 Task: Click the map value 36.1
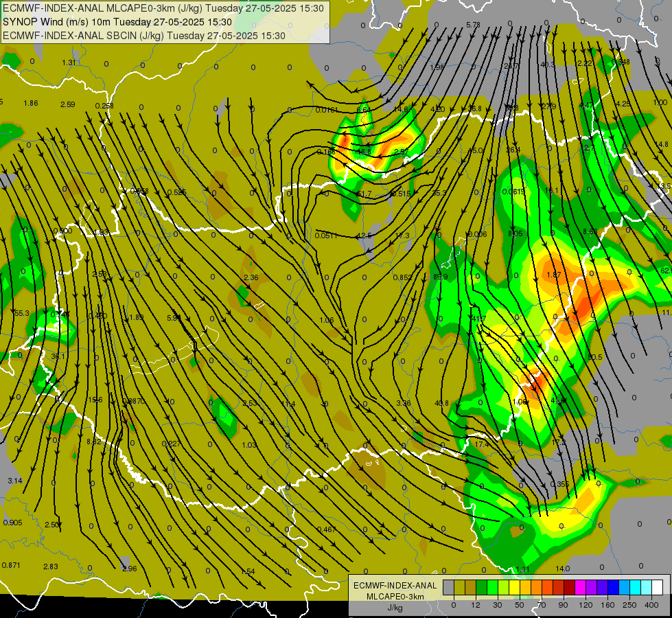pyautogui.click(x=58, y=356)
